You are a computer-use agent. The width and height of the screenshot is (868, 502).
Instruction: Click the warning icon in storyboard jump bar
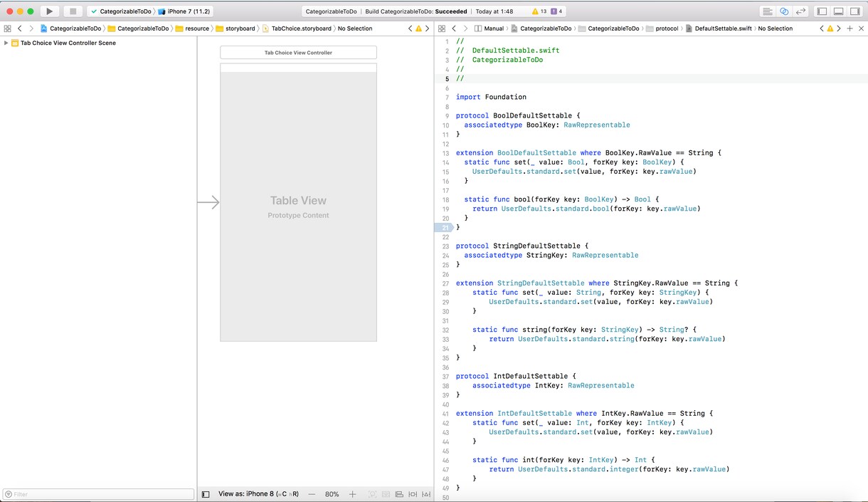click(418, 28)
